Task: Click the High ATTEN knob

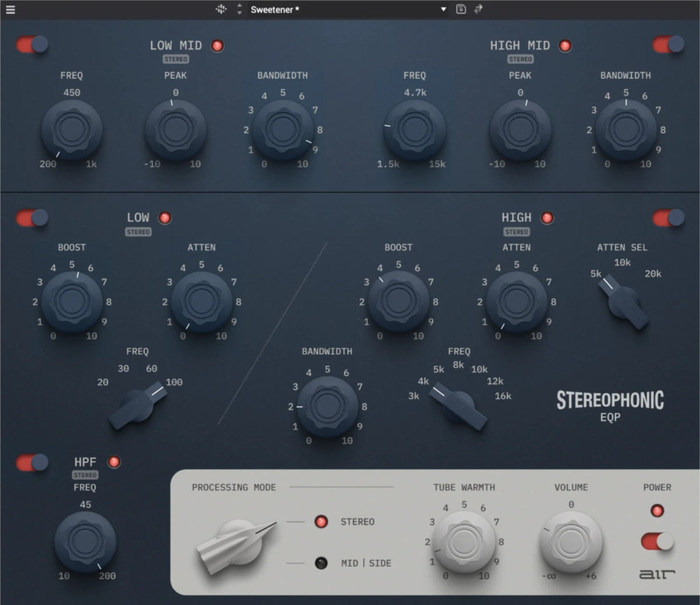Action: [x=516, y=302]
